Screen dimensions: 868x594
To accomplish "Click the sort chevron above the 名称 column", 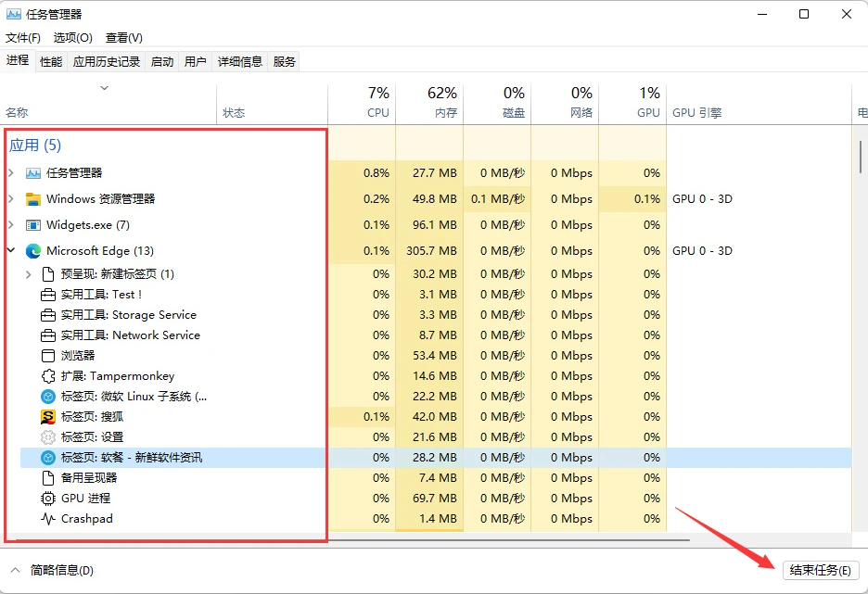I will point(104,88).
